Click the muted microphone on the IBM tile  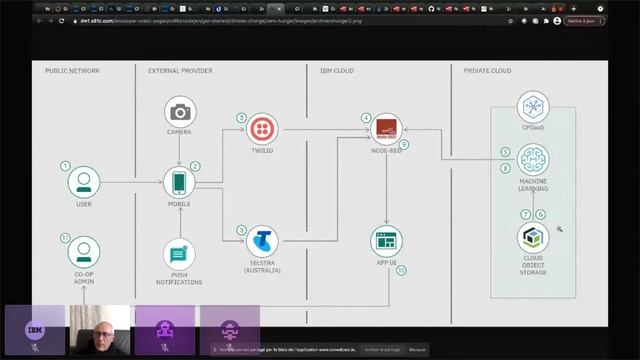pyautogui.click(x=35, y=348)
